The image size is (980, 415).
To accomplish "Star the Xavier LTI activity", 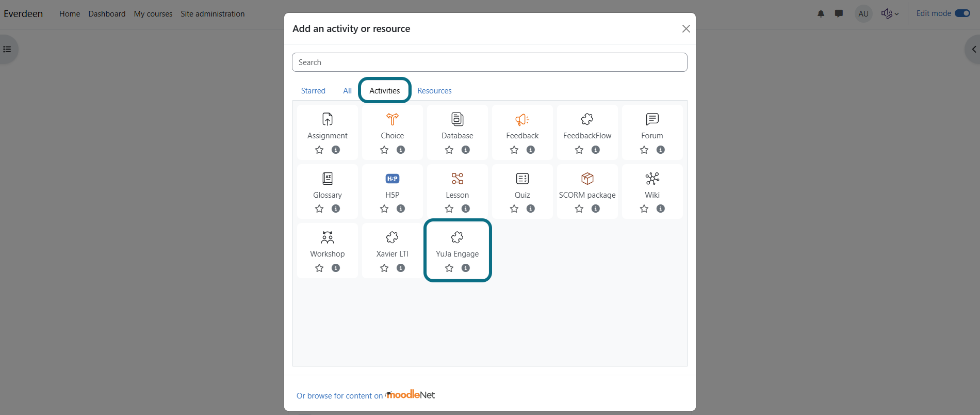I will (x=384, y=268).
